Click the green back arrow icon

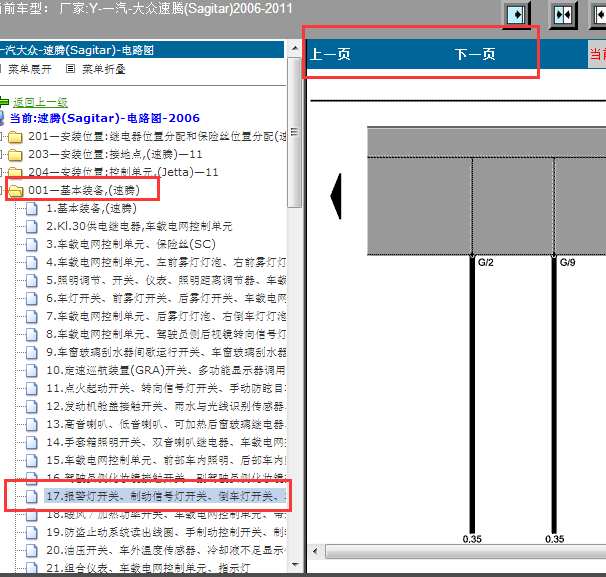click(x=4, y=102)
